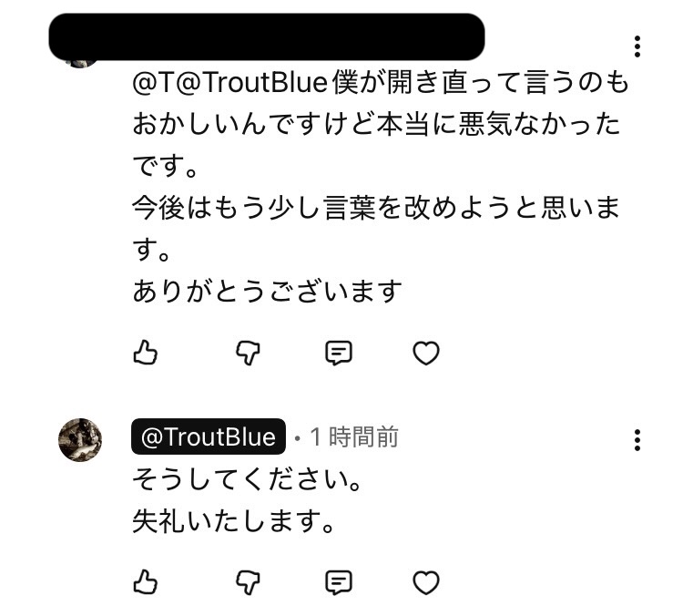Image resolution: width=683 pixels, height=616 pixels.
Task: Open the top comment's three-dot options menu
Action: (637, 46)
